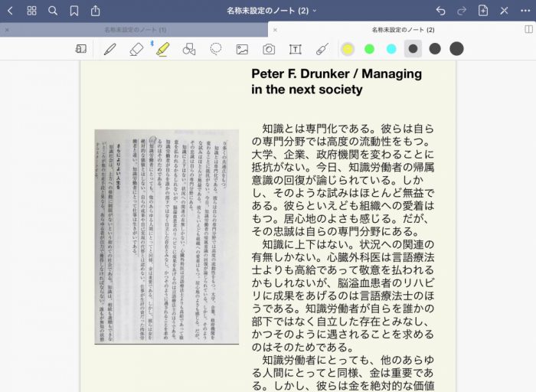Screen dimensions: 536x392
Task: Open the split view panel icon
Action: click(x=528, y=30)
